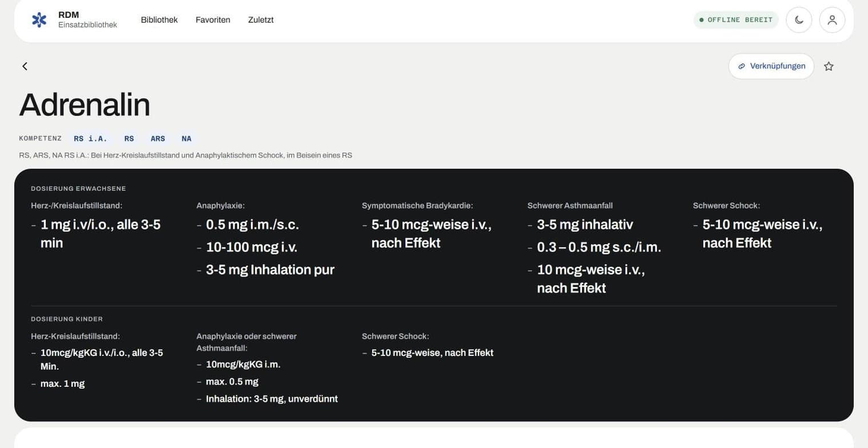Click the KOMPETENZ label

point(40,138)
